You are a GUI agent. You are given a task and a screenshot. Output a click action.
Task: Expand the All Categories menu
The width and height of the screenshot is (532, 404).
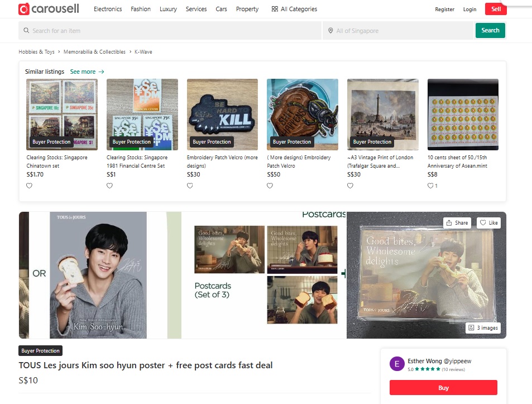[x=294, y=9]
